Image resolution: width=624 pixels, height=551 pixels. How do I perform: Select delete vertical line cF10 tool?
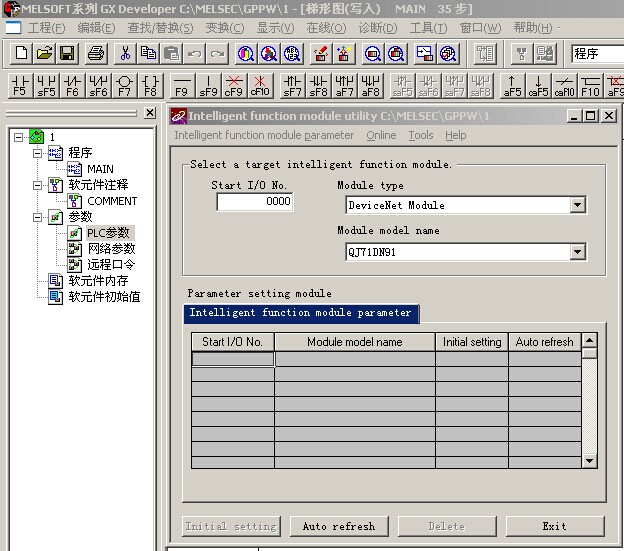click(259, 85)
